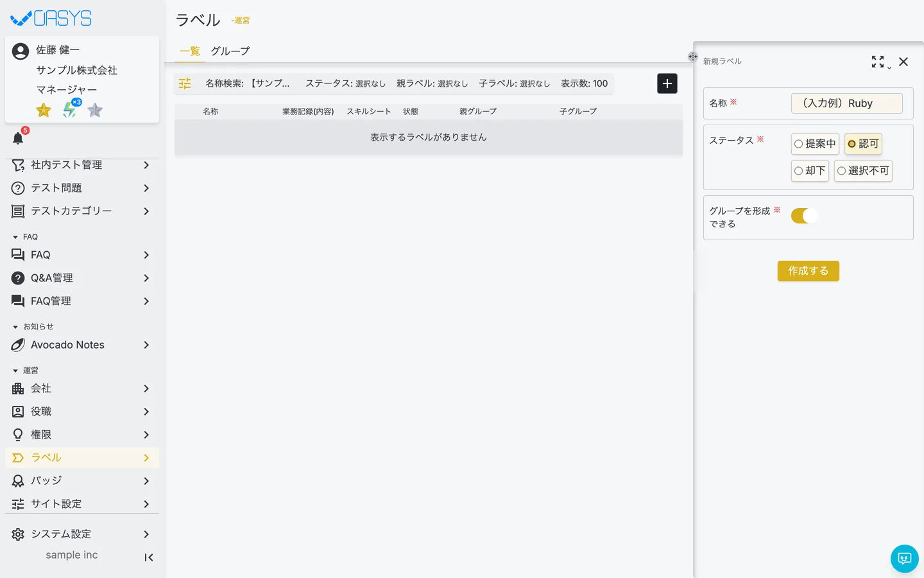The height and width of the screenshot is (578, 924).
Task: Click the user avatar icon
Action: click(21, 51)
